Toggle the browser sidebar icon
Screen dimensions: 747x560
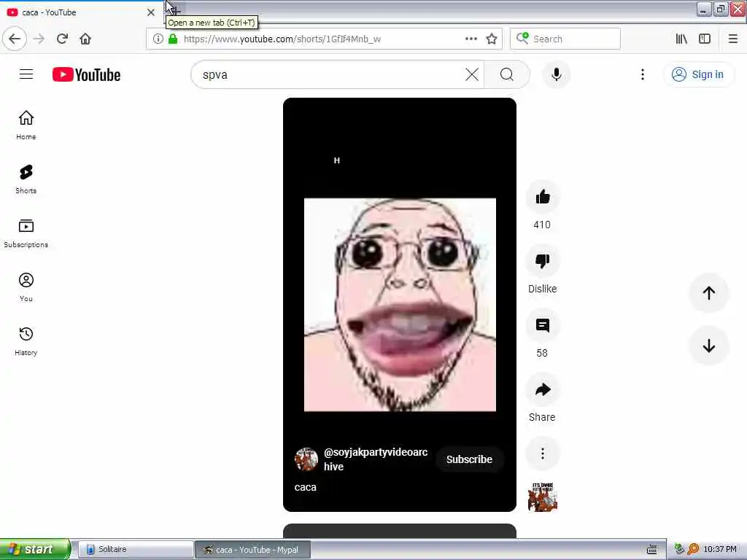pyautogui.click(x=705, y=39)
